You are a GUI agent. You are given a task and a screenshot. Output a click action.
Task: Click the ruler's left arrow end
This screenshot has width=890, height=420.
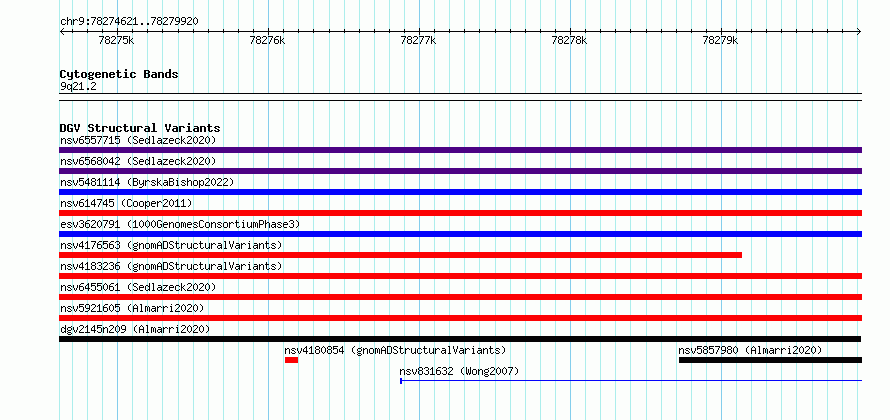click(62, 32)
